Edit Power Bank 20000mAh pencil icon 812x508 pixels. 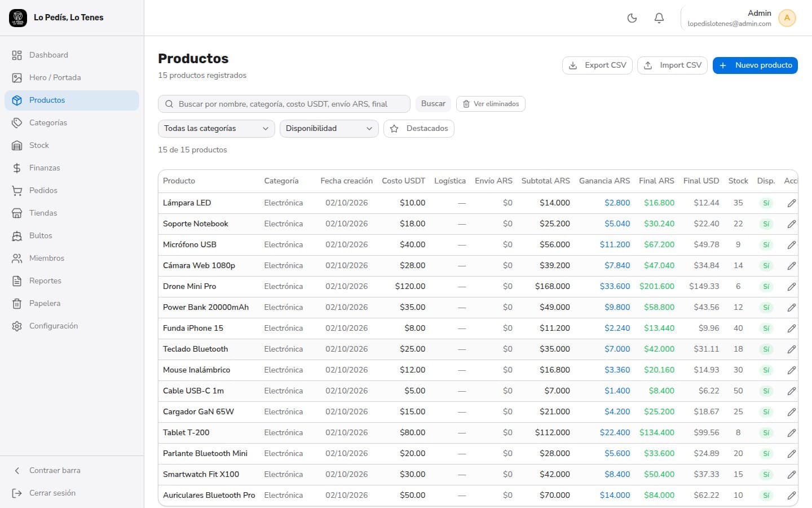click(792, 308)
